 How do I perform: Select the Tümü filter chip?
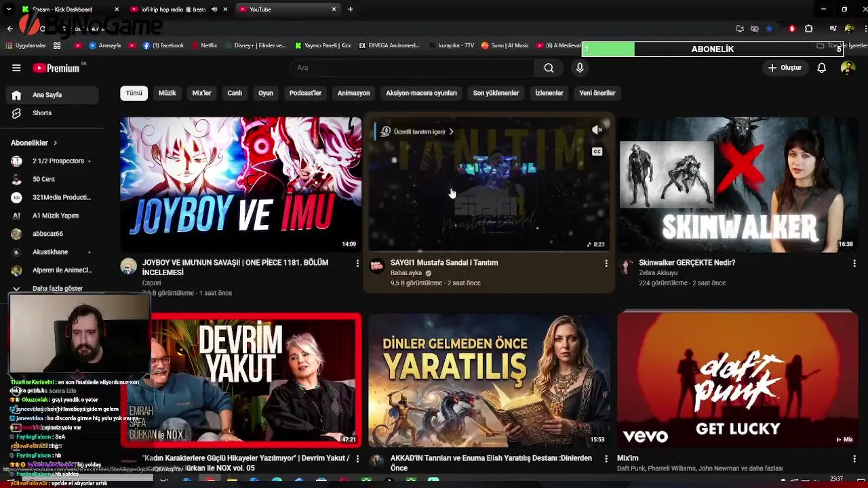click(x=134, y=93)
